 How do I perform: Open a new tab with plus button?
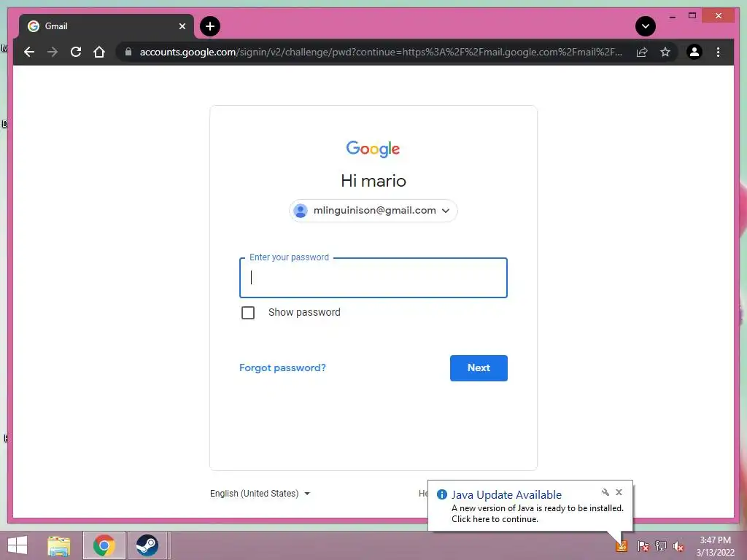[209, 26]
